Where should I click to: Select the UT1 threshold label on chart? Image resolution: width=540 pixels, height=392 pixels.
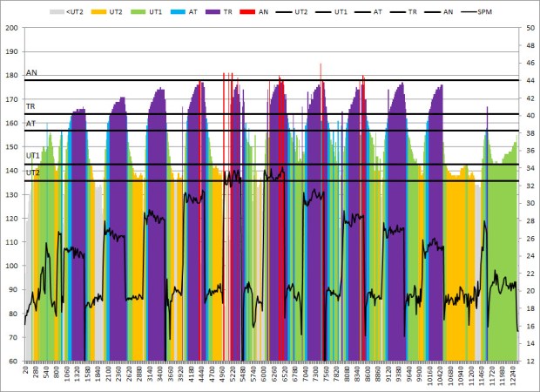(33, 156)
